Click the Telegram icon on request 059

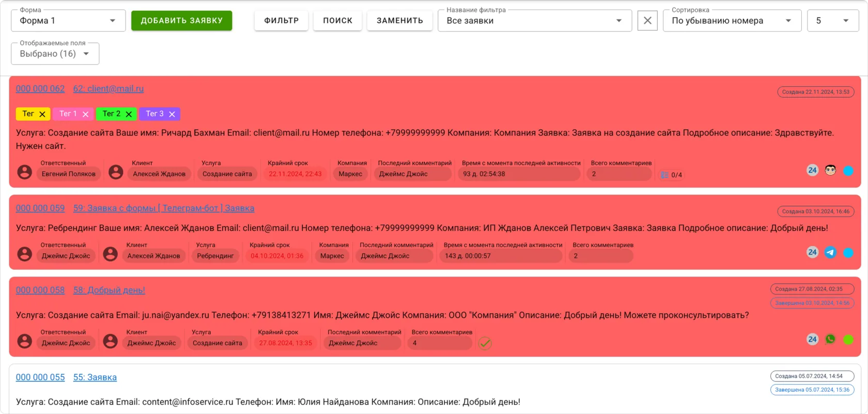(x=830, y=252)
